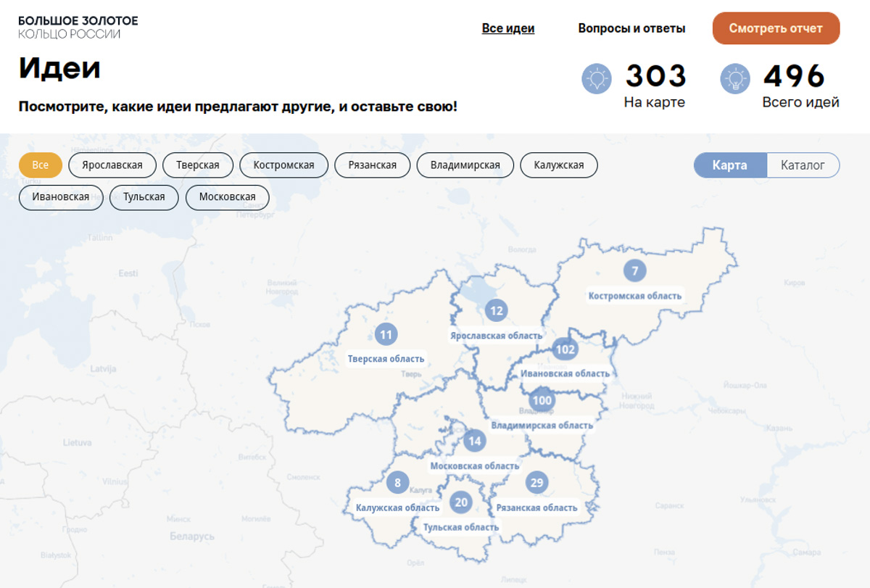Filter ideas by Московская region

click(x=227, y=197)
